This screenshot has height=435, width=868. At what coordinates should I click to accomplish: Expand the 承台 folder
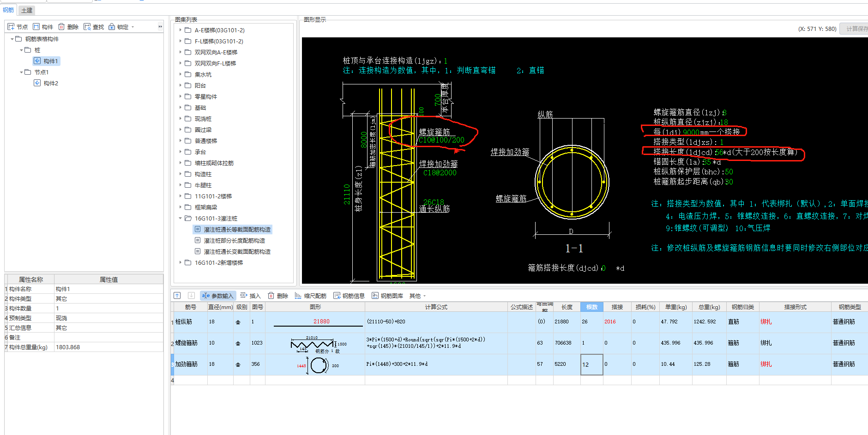pyautogui.click(x=181, y=152)
